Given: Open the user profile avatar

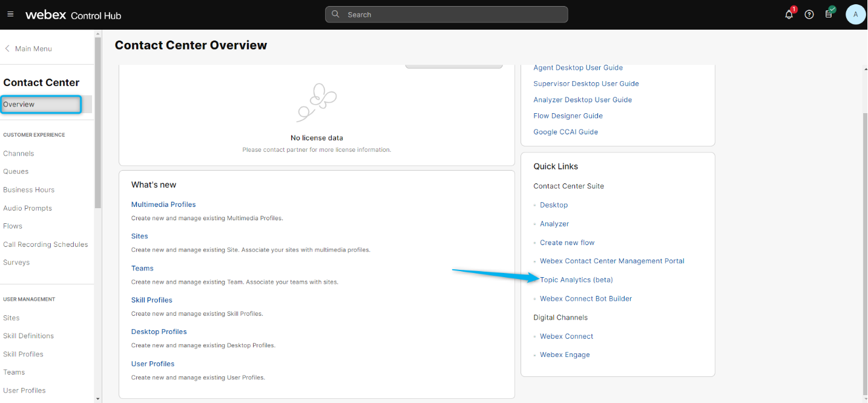Looking at the screenshot, I should pos(855,15).
